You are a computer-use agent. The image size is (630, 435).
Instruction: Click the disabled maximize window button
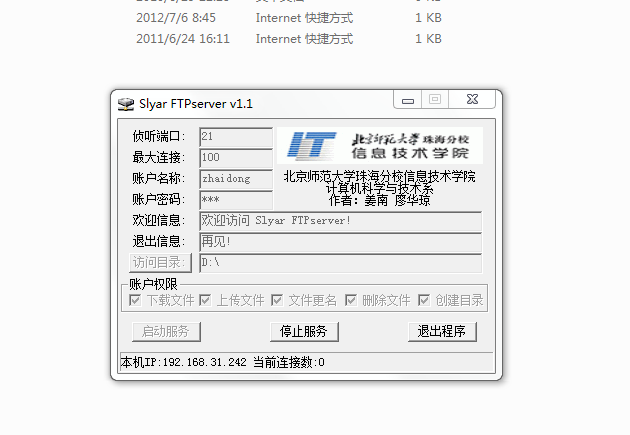point(435,100)
